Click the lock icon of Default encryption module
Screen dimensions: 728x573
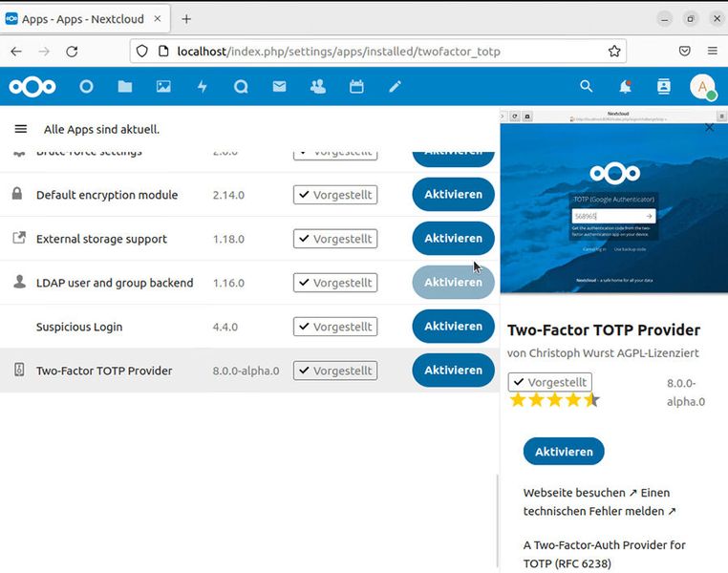pyautogui.click(x=17, y=194)
